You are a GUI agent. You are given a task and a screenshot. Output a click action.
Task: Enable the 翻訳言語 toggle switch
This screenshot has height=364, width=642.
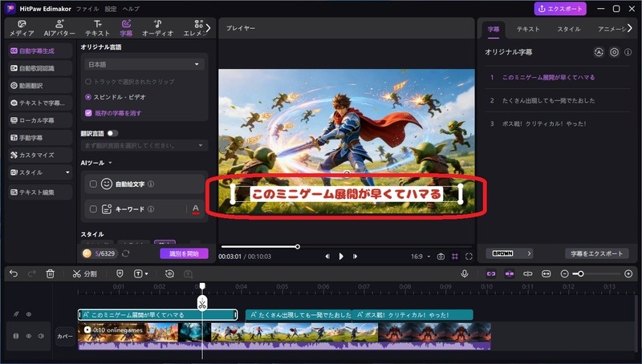[x=112, y=133]
